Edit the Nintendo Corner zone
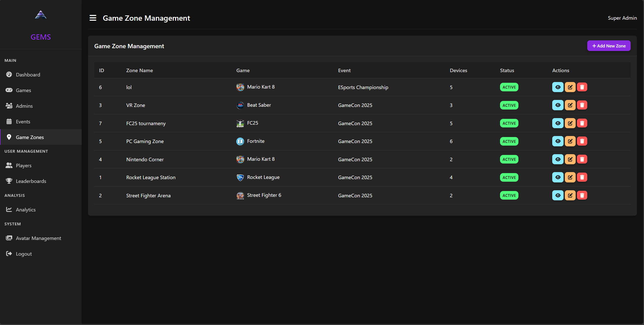Screen dimensions: 644x325 point(570,159)
